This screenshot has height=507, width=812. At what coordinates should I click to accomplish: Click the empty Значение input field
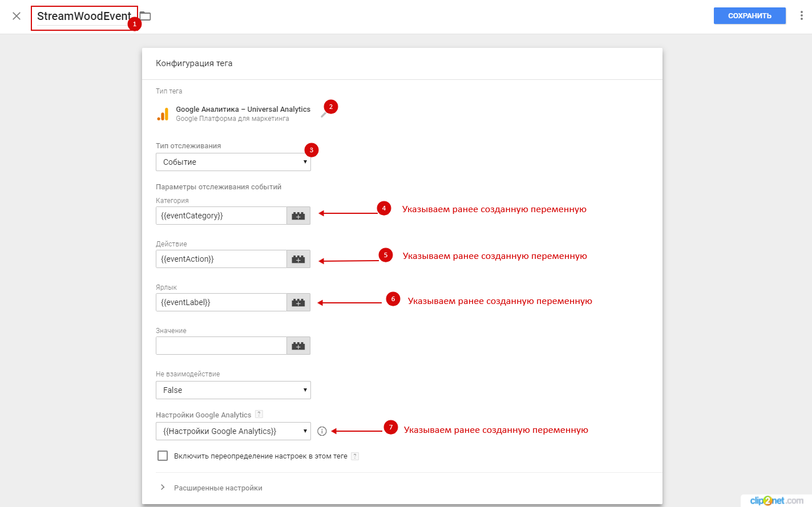coord(221,346)
